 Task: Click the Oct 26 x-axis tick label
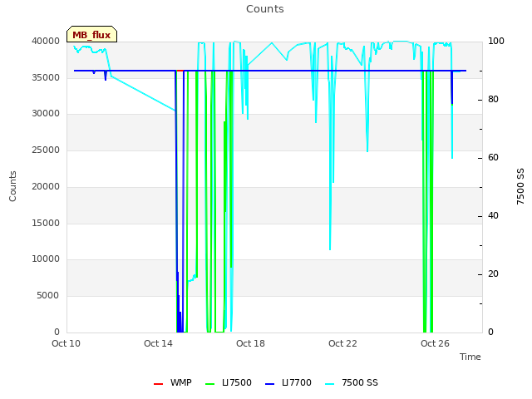(435, 343)
